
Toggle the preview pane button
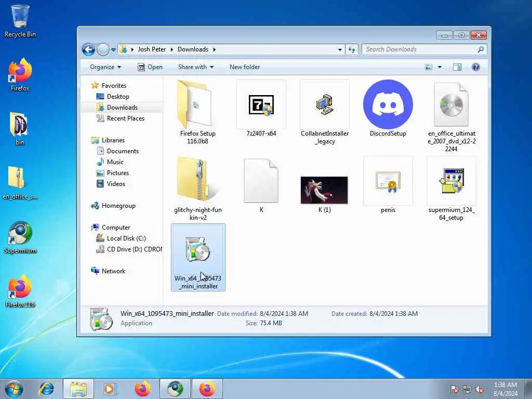pos(457,67)
